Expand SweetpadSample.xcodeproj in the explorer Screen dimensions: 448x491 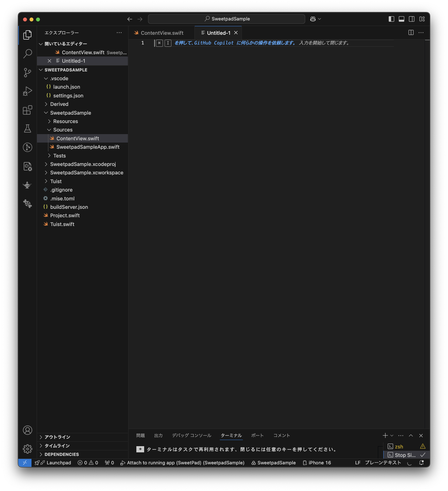click(x=83, y=164)
